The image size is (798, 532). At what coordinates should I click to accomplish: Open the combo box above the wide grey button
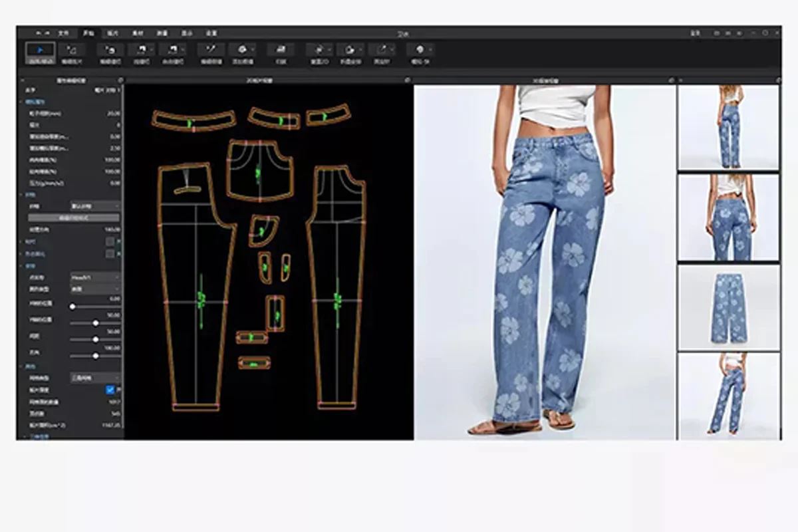[95, 206]
